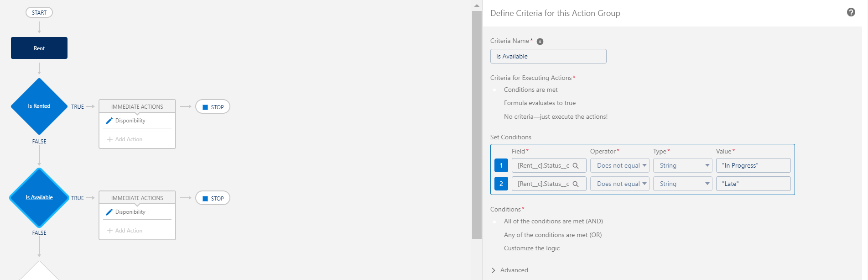Viewport: 868px width, 280px height.
Task: Click the pencil icon in Is Rented actions
Action: [109, 121]
